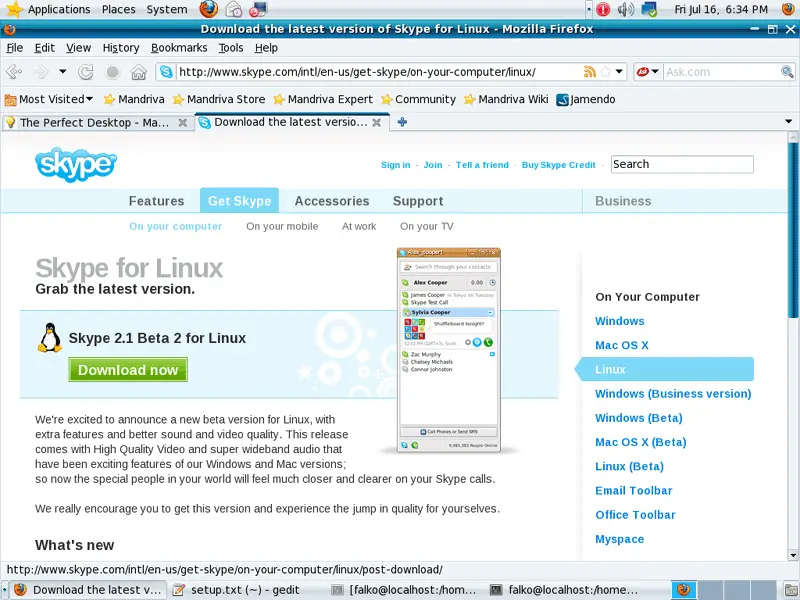
Task: Open the Help menu
Action: tap(266, 47)
